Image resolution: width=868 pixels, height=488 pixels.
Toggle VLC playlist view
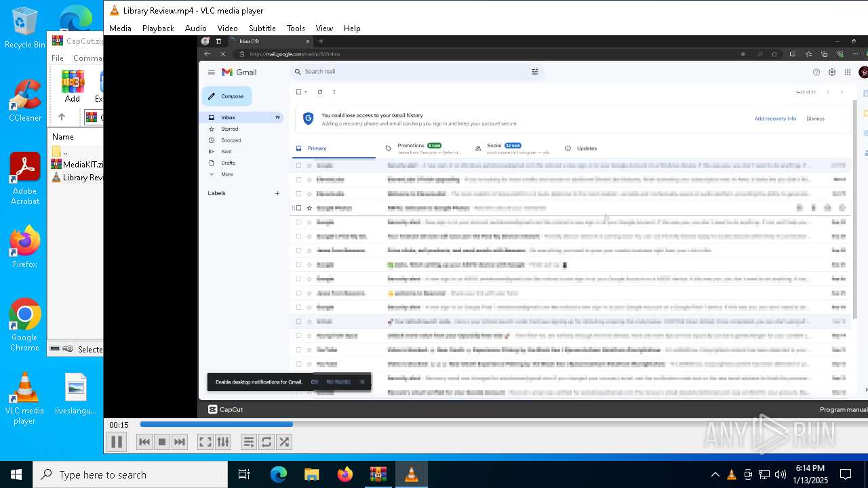249,442
